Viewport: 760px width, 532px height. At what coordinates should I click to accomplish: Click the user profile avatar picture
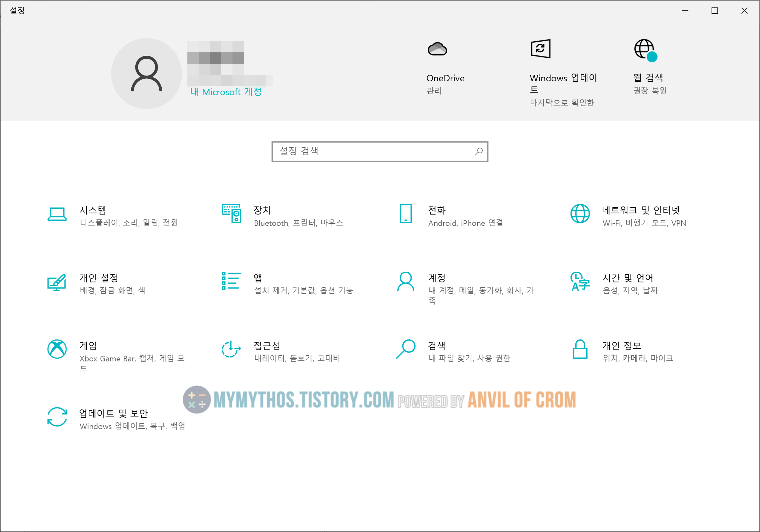coord(146,74)
